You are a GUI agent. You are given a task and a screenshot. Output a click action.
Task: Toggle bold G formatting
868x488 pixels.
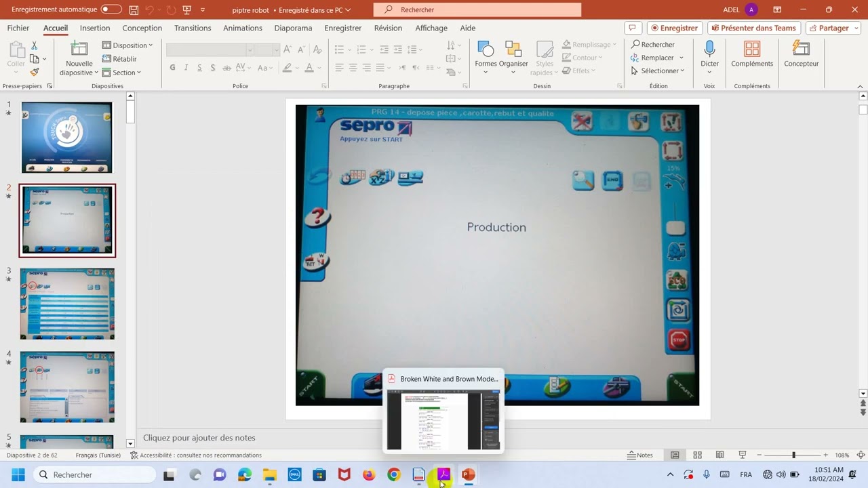click(172, 68)
